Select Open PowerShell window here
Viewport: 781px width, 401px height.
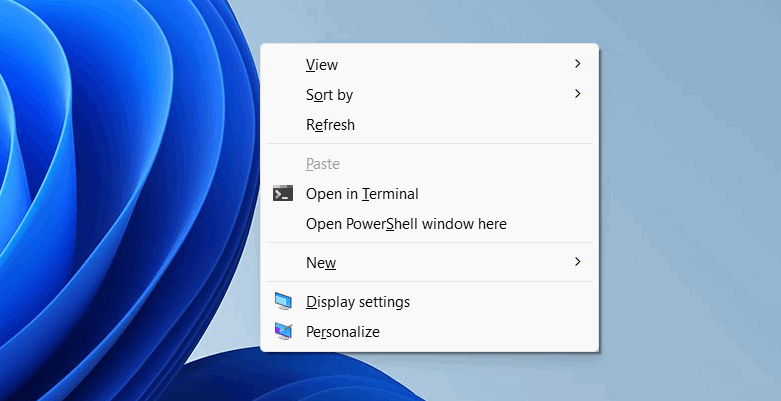[429, 224]
